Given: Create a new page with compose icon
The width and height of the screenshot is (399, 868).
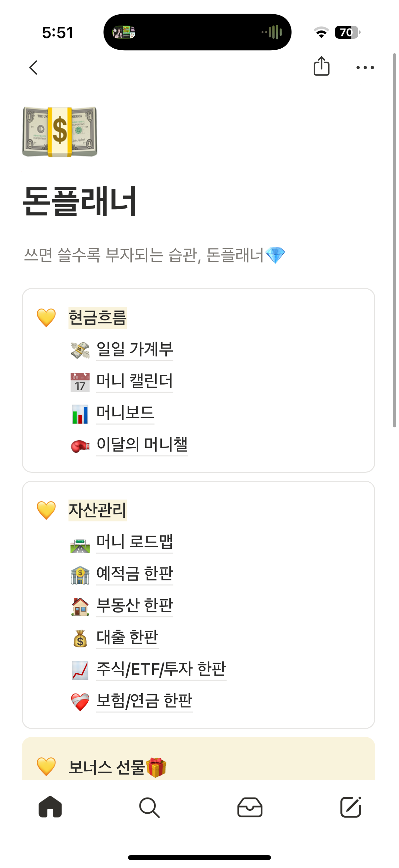Looking at the screenshot, I should pyautogui.click(x=350, y=807).
